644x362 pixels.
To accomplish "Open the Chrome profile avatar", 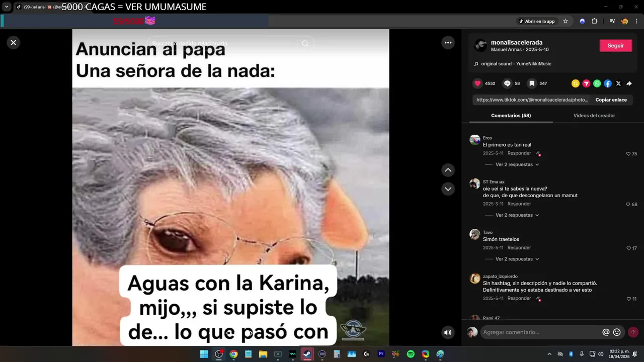I will [x=624, y=21].
